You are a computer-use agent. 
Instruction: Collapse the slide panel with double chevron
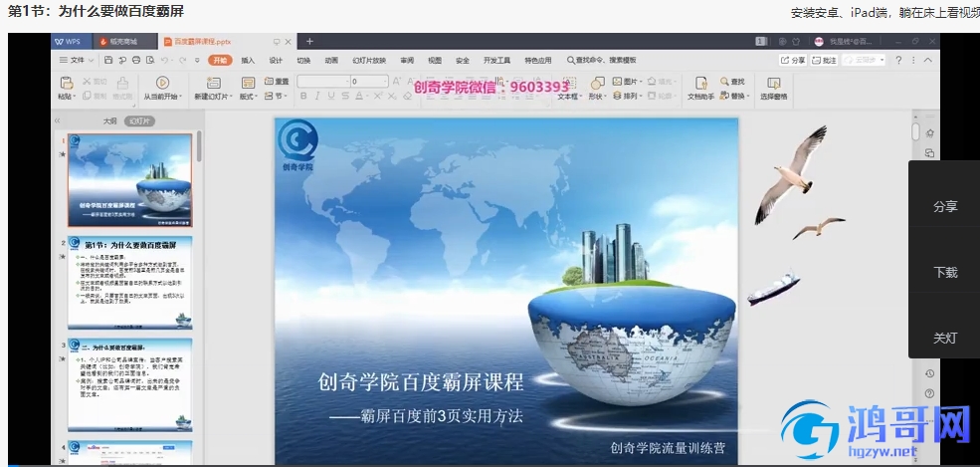click(x=58, y=120)
